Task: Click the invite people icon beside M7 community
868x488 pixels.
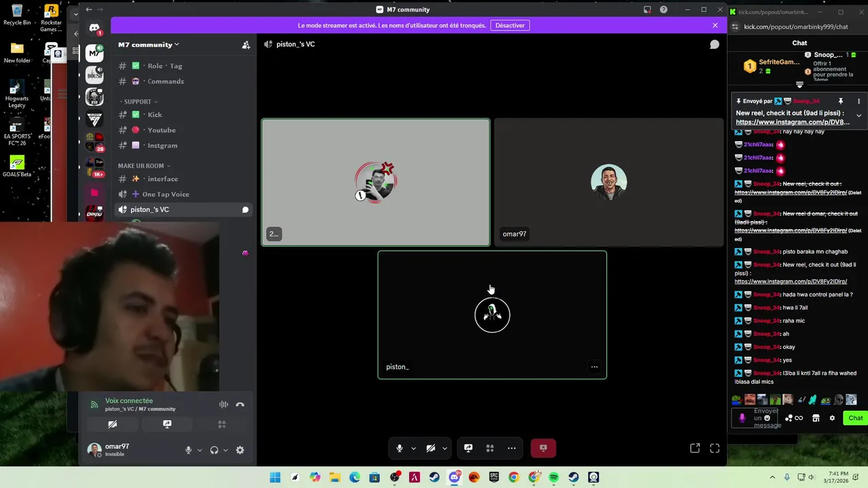Action: (246, 45)
